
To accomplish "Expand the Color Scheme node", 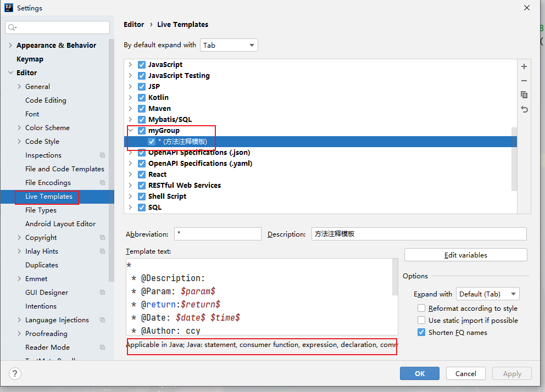I will (19, 128).
